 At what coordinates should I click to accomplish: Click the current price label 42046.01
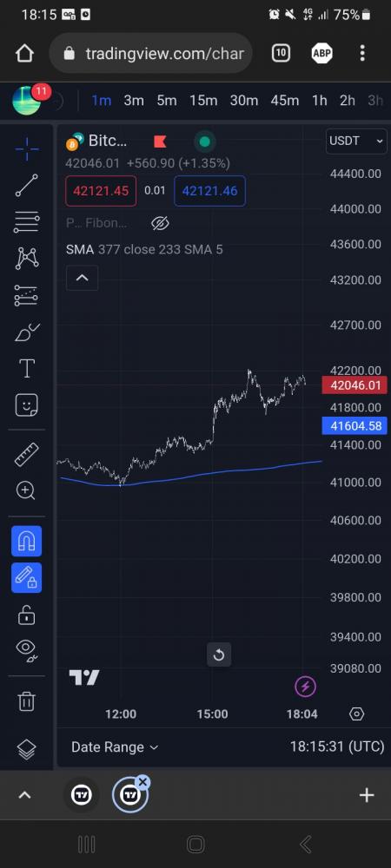pyautogui.click(x=355, y=385)
